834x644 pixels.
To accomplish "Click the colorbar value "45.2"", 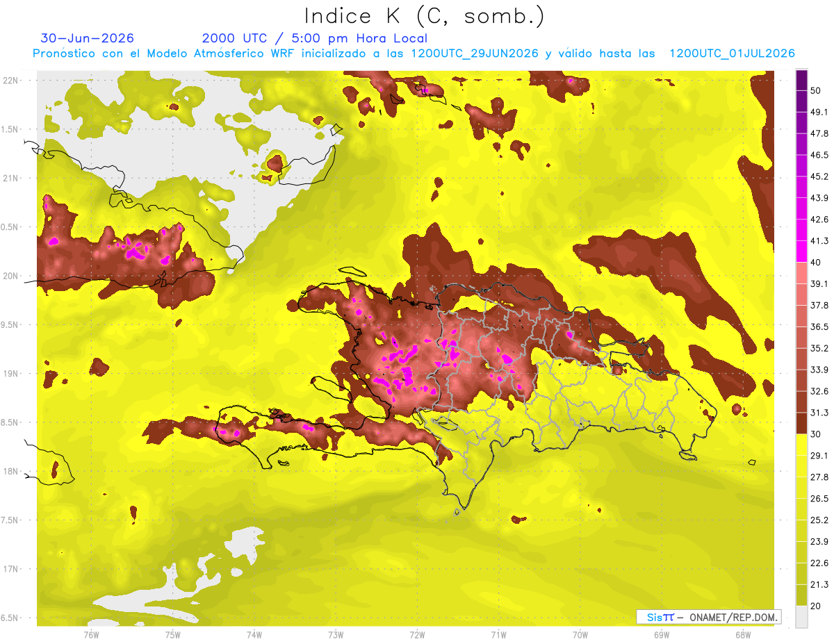I will [x=819, y=176].
